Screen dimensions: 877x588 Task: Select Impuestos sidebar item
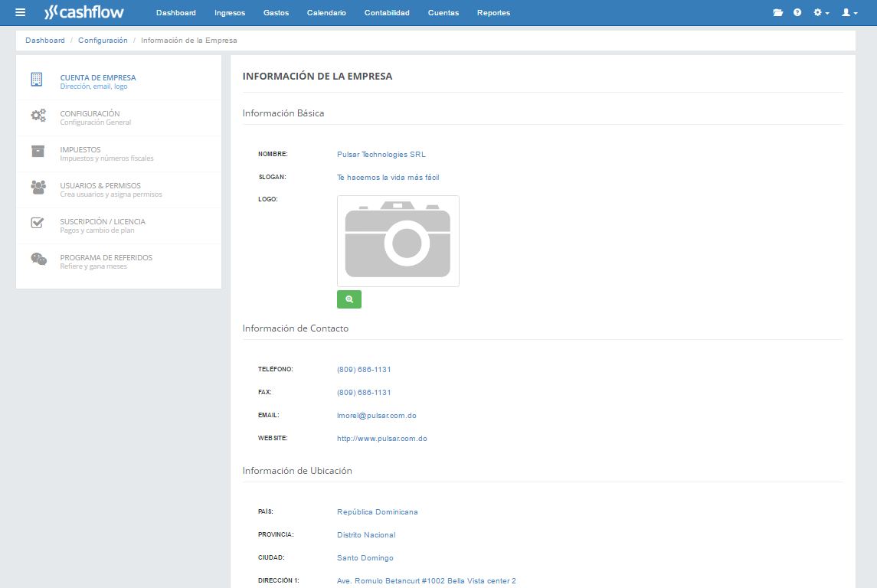[119, 154]
